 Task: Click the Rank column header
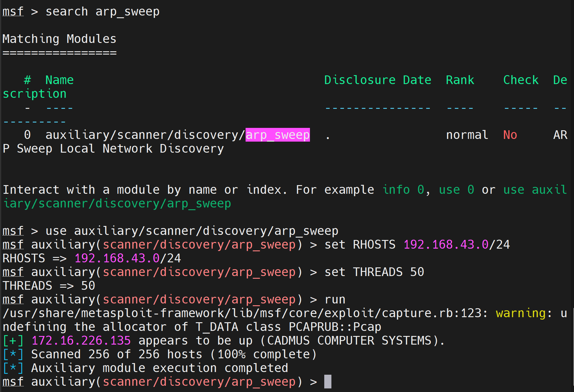pyautogui.click(x=460, y=80)
